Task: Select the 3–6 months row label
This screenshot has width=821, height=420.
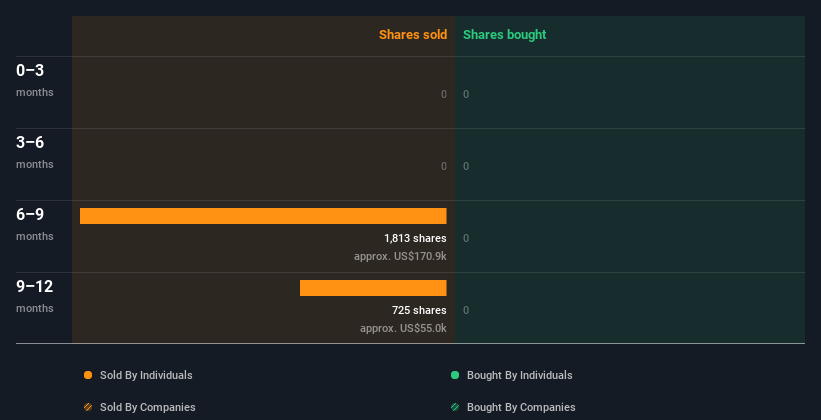Action: [35, 152]
